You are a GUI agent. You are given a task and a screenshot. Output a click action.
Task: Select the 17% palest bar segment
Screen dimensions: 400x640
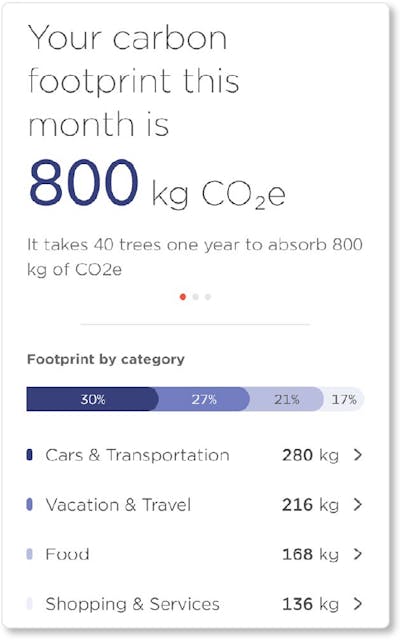[344, 399]
